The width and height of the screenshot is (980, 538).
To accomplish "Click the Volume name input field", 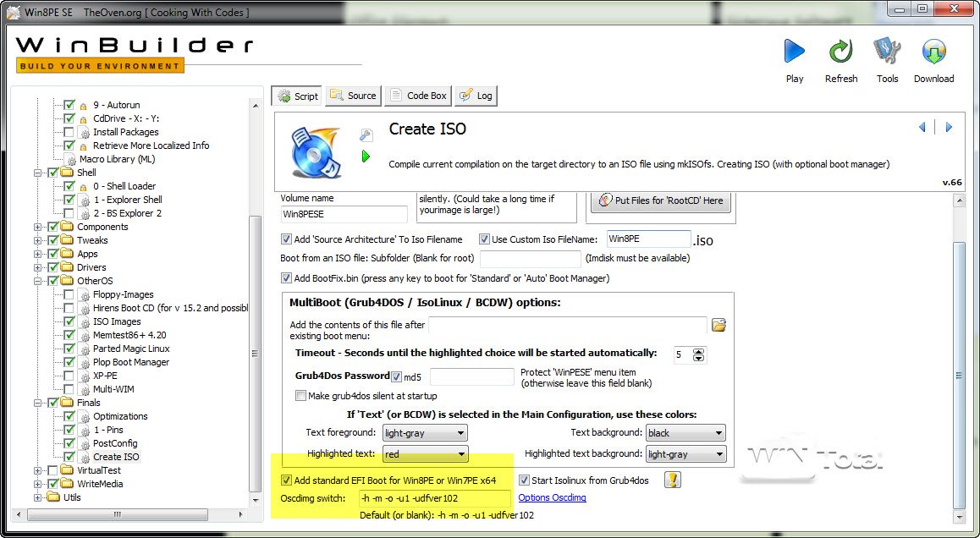I will coord(344,214).
